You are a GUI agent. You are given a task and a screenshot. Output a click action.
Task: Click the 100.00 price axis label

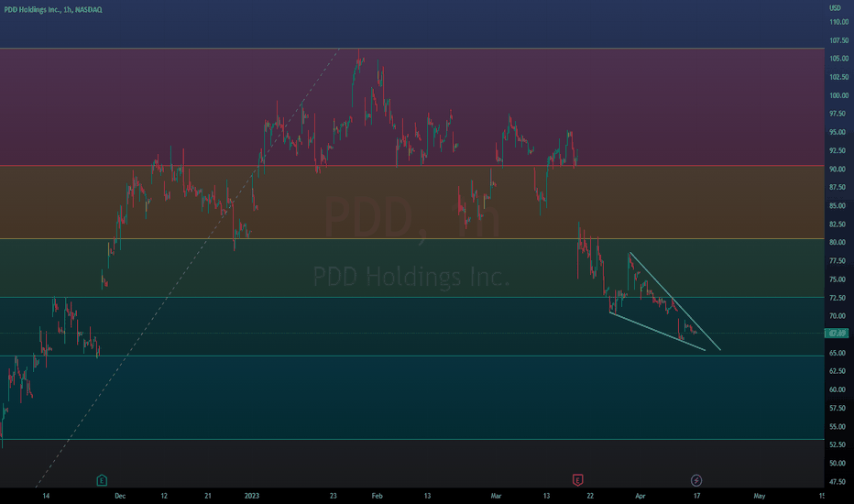pyautogui.click(x=838, y=95)
